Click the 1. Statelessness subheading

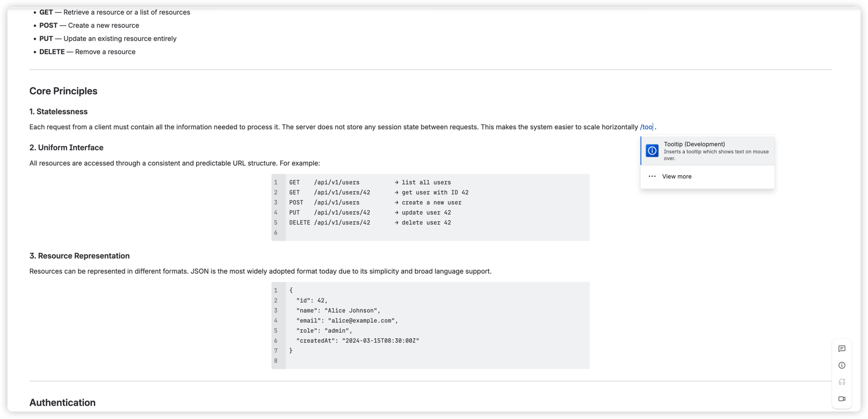pos(58,111)
